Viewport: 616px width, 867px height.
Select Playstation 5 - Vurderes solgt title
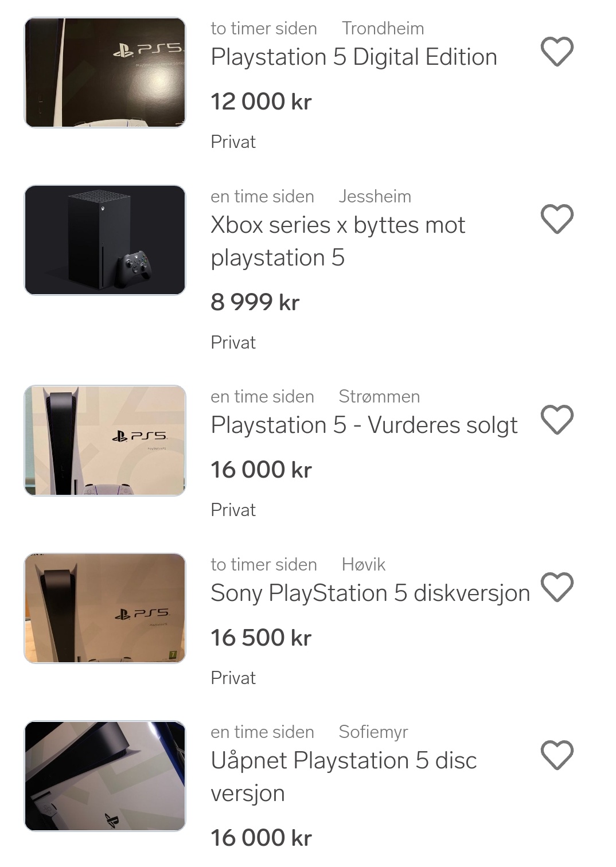(x=364, y=425)
